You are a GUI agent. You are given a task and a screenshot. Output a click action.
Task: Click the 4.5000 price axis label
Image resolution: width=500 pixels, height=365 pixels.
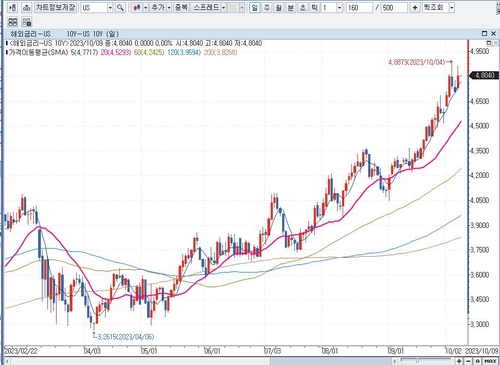point(480,126)
